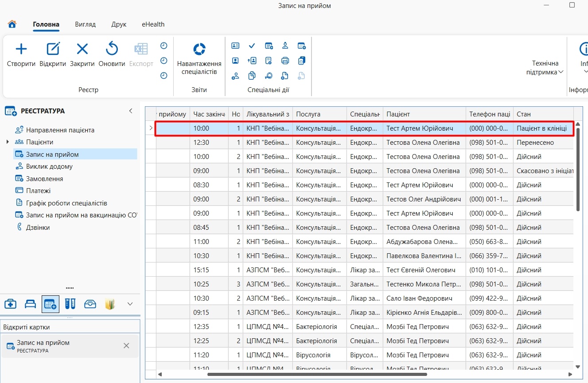Viewport: 588px width, 383px height.
Task: Sort by the Лікувальний з column header
Action: (268, 114)
